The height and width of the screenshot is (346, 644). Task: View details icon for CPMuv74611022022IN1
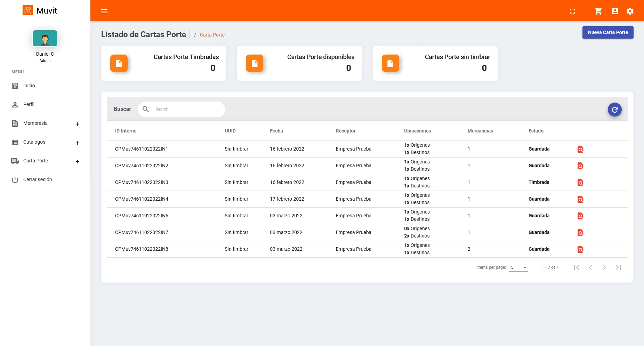(x=580, y=149)
